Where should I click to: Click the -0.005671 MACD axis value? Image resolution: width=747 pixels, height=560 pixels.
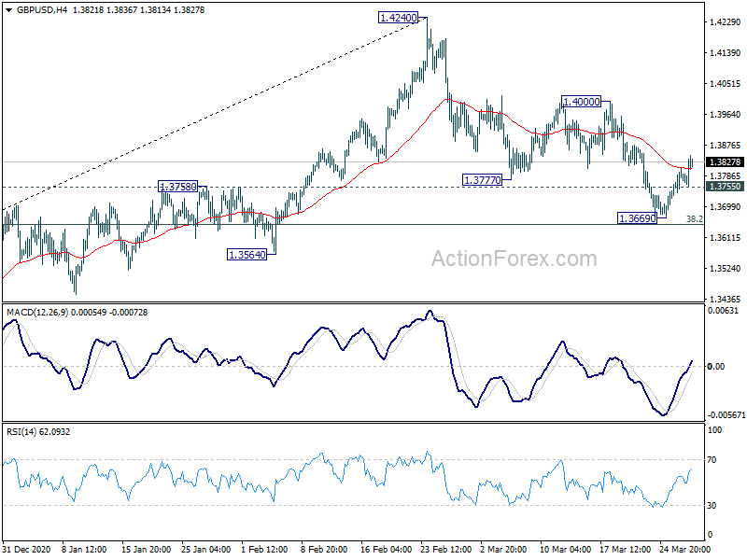point(726,415)
